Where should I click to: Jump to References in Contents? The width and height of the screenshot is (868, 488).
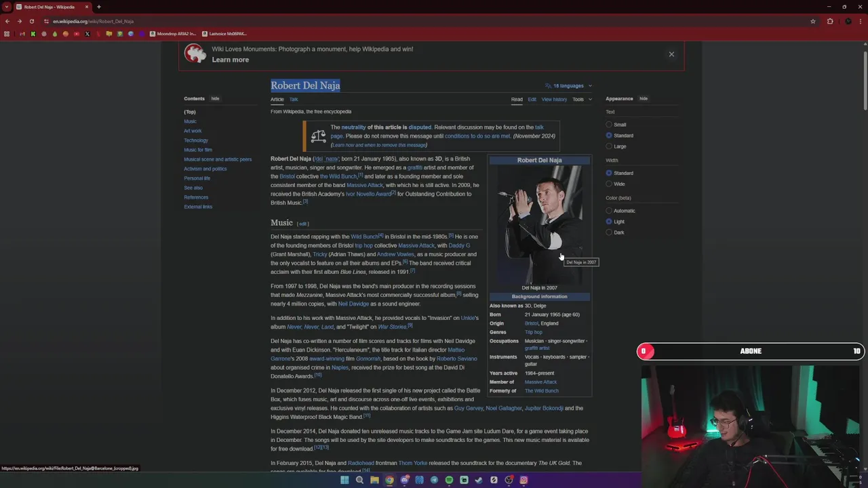[x=196, y=197]
